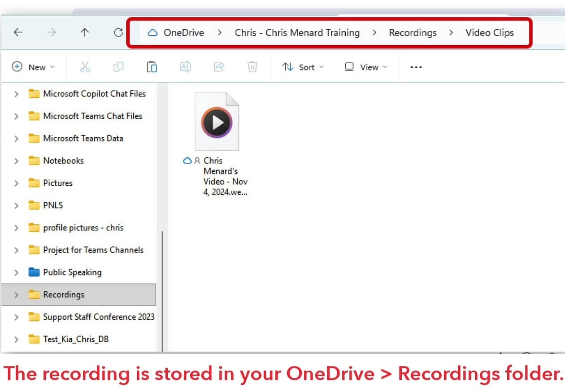Select the Recordings folder in sidebar
This screenshot has width=565, height=392.
click(x=79, y=295)
